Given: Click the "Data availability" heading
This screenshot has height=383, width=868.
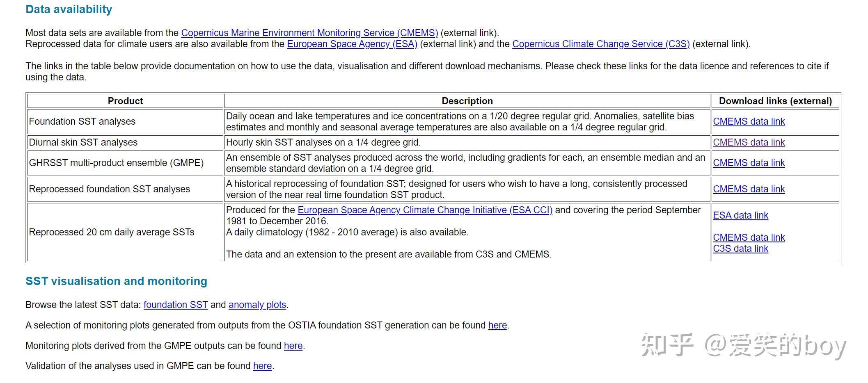Looking at the screenshot, I should 69,9.
